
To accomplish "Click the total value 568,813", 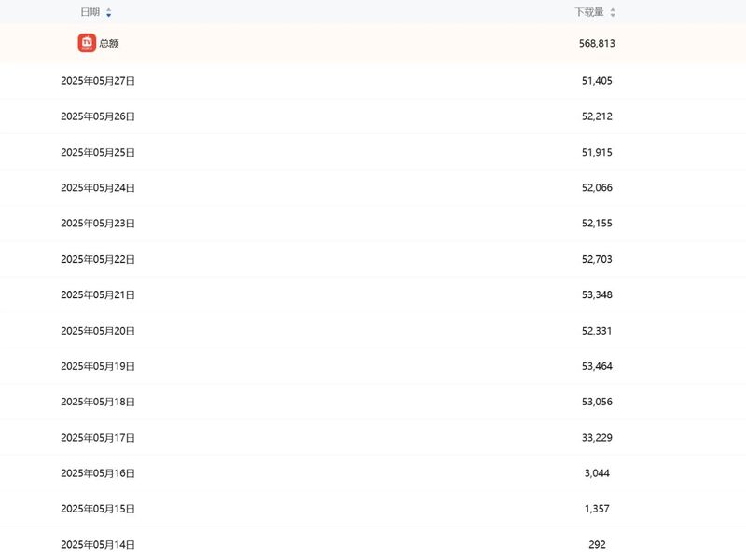I will click(x=597, y=44).
